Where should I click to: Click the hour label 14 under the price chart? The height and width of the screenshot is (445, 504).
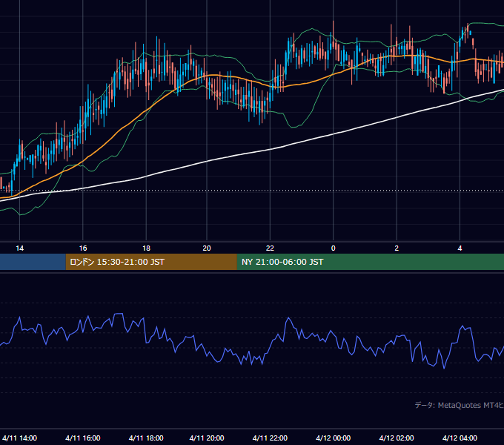(19, 248)
